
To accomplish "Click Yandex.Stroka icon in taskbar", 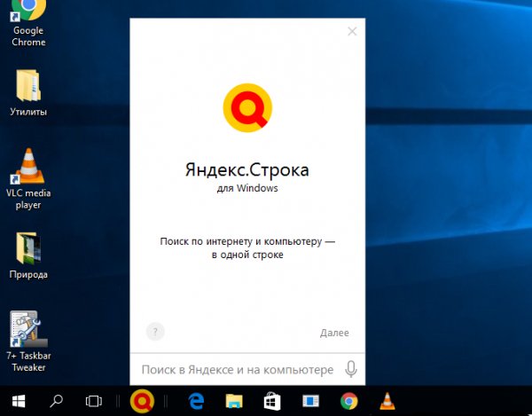I will (x=142, y=401).
